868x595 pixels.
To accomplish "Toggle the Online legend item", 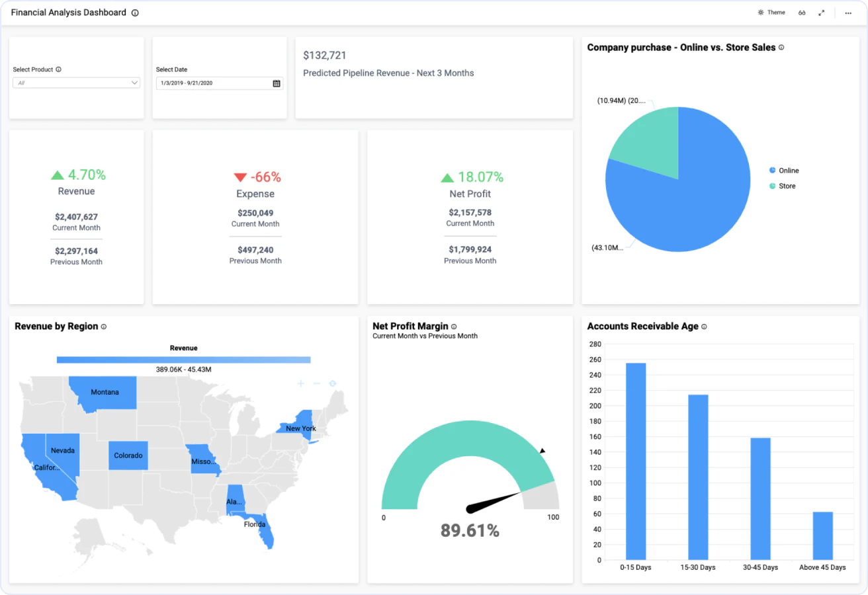I will [784, 171].
